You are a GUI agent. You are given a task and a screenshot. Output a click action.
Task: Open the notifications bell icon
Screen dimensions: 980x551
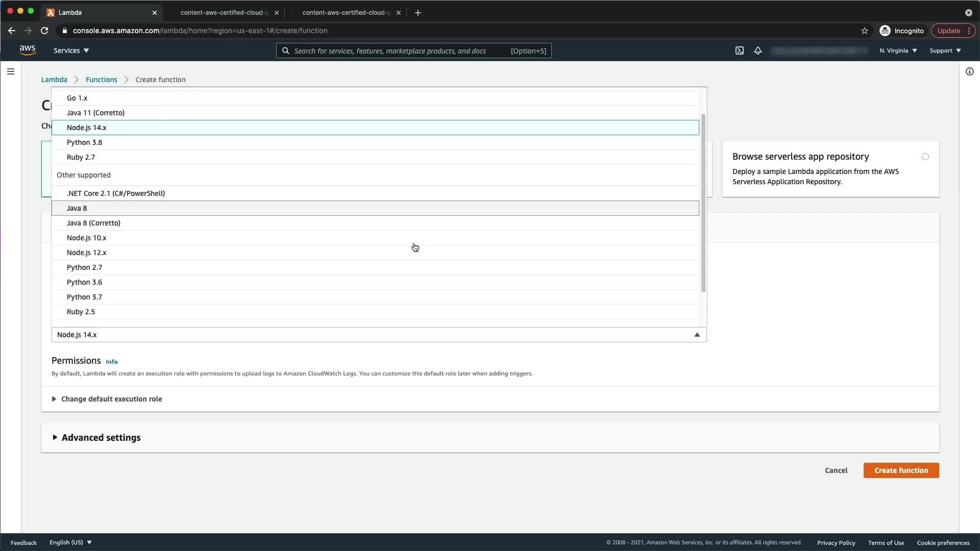tap(758, 51)
